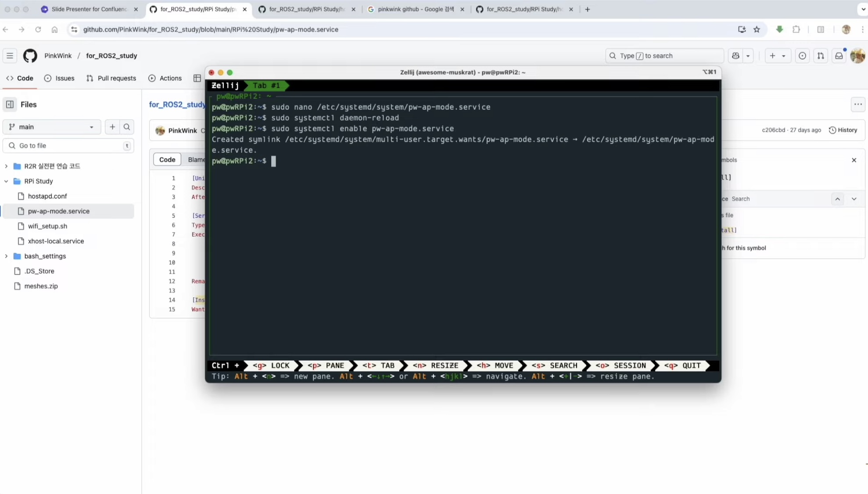The image size is (868, 494).
Task: Open the pull requests icon in header
Action: tap(820, 56)
